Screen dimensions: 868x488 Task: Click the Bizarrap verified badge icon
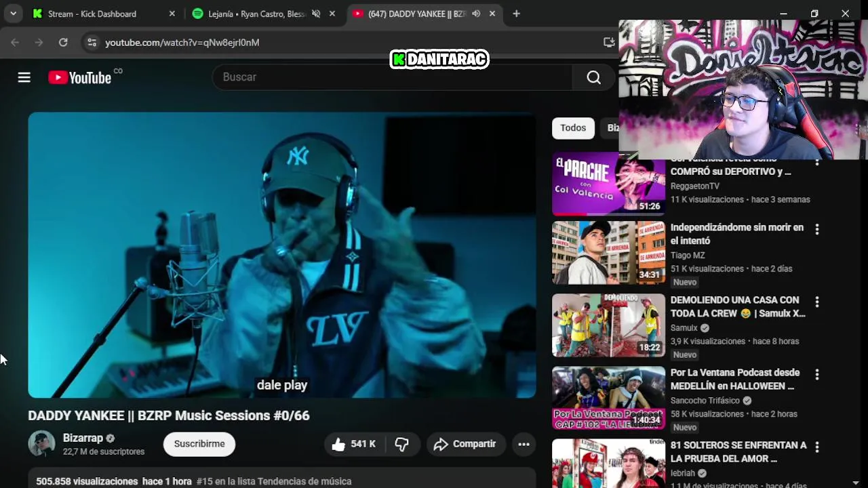point(111,439)
